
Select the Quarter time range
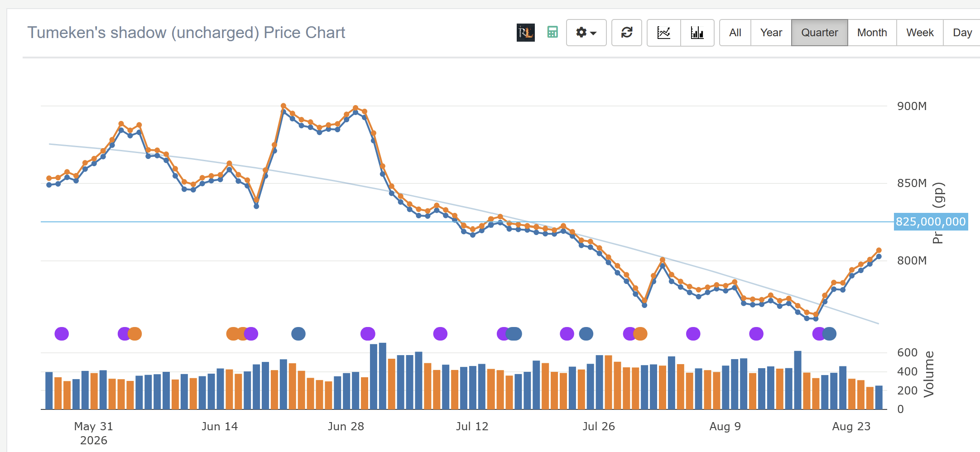point(820,33)
